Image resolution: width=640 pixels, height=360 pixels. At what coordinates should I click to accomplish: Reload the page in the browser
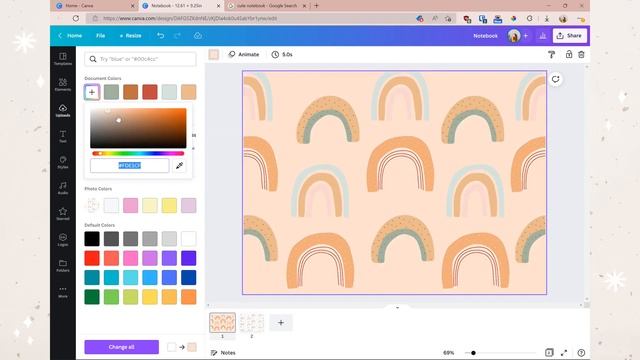click(x=76, y=18)
